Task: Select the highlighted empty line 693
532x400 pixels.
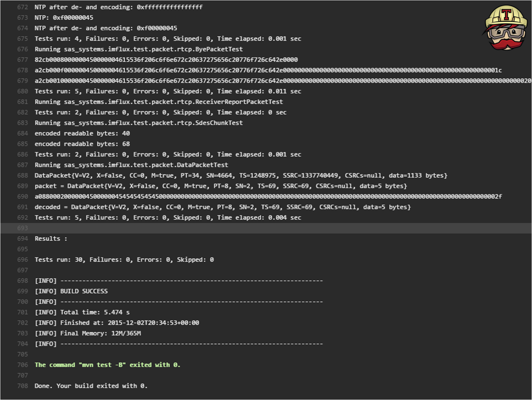Action: pyautogui.click(x=266, y=228)
